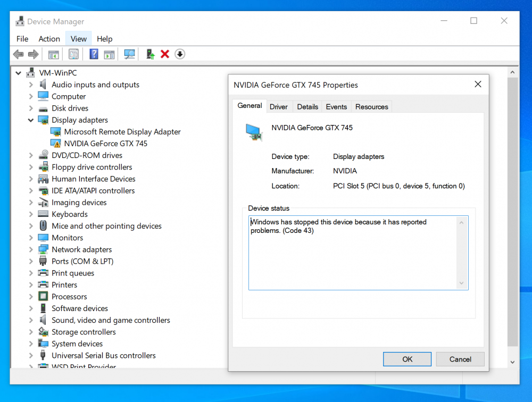Scan for hardware changes toolbar icon

pyautogui.click(x=129, y=54)
